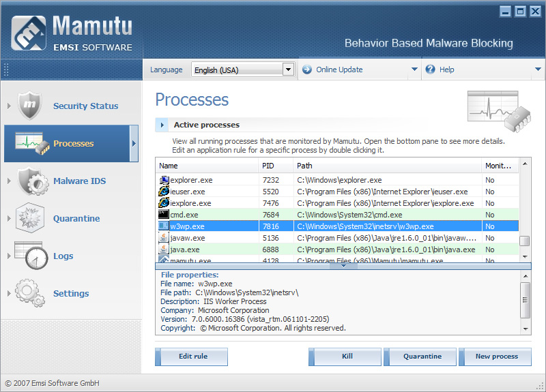Viewport: 546px width, 392px height.
Task: Click the Kill button
Action: [x=345, y=357]
